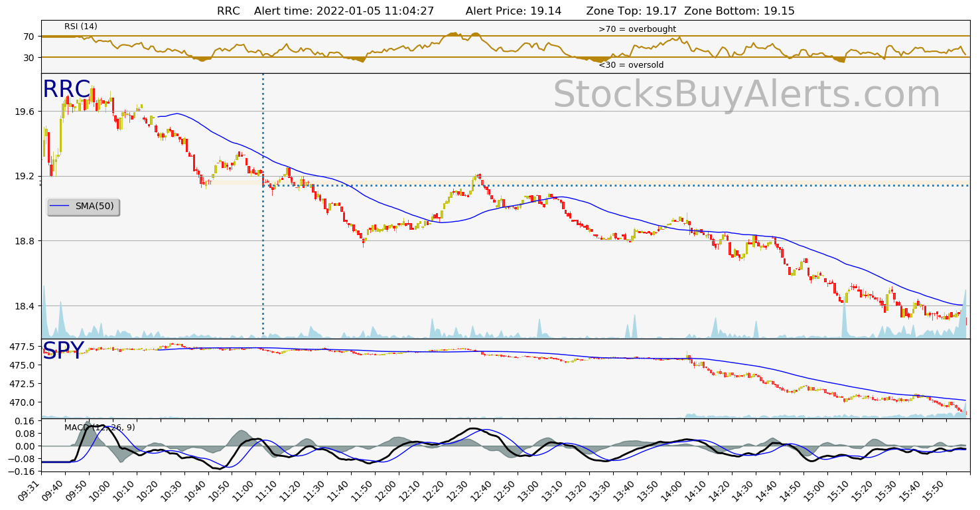Click the vertical dotted alert-time line
Image resolution: width=980 pixels, height=510 pixels.
tap(263, 206)
